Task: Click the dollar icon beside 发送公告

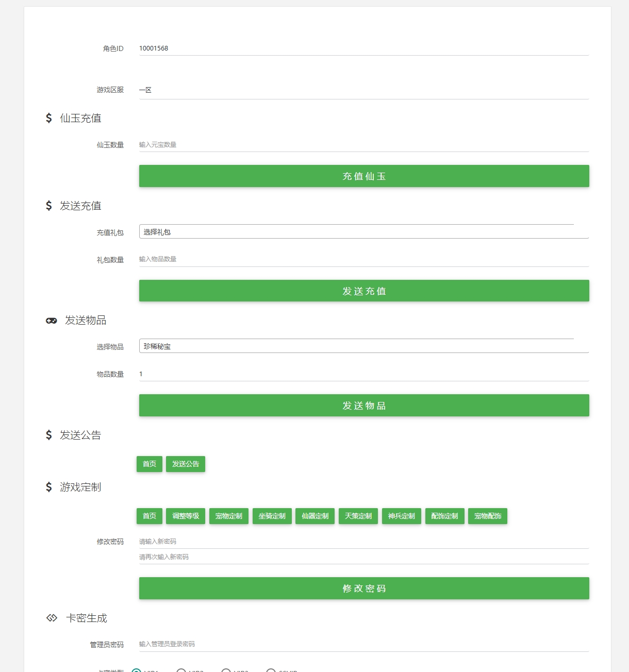Action: (x=49, y=435)
